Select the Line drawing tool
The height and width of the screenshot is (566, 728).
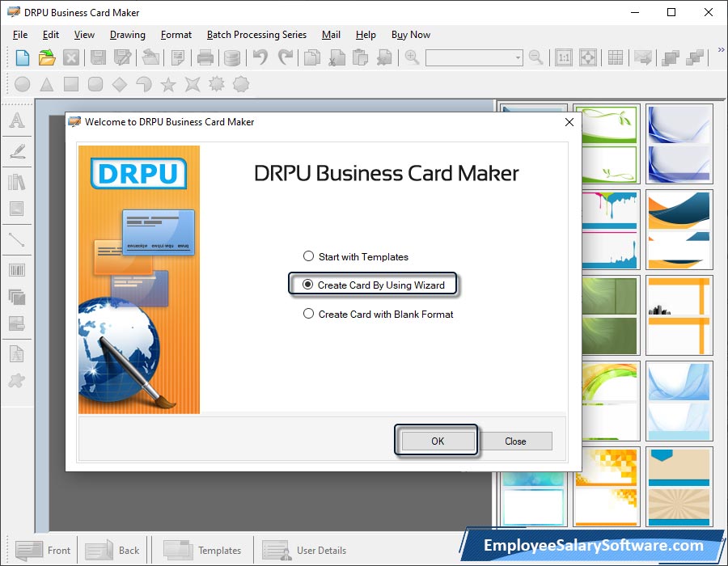(x=17, y=240)
